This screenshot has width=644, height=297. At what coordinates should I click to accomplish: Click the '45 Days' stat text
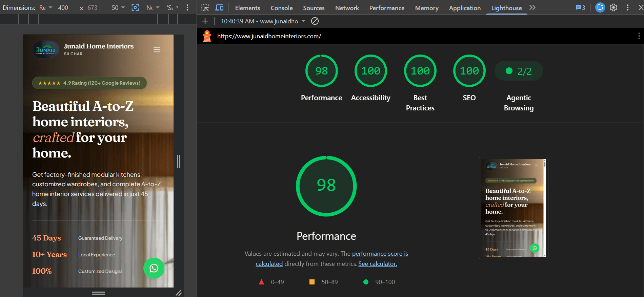[x=46, y=238]
